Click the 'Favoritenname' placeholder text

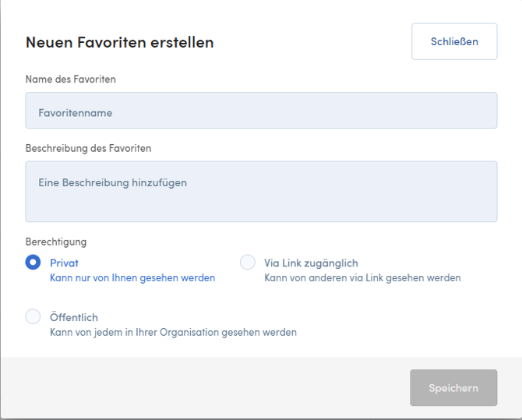pos(75,113)
